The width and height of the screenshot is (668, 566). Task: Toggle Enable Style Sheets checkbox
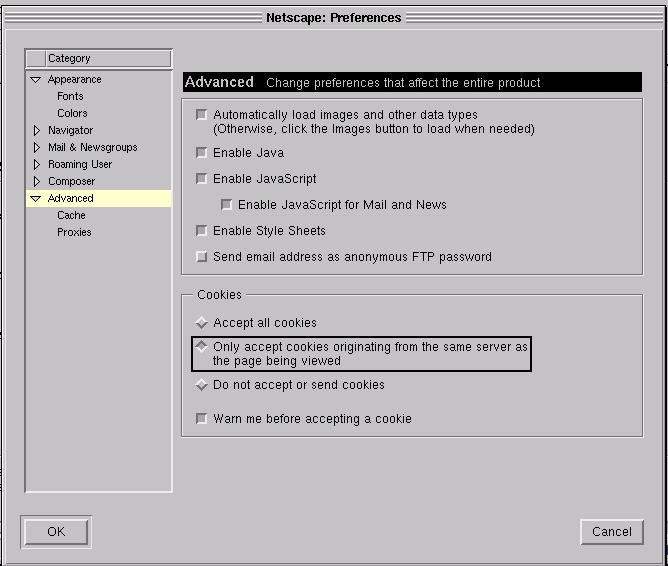click(202, 231)
